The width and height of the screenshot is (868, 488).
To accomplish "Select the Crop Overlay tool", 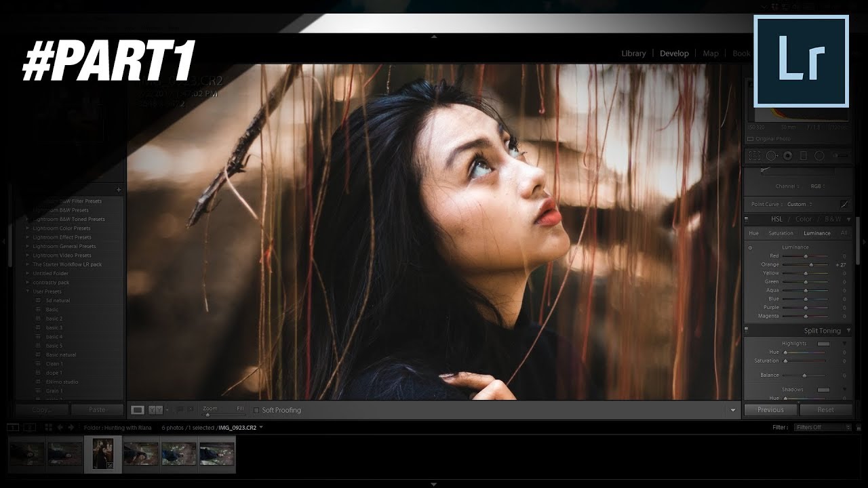I will [x=754, y=156].
